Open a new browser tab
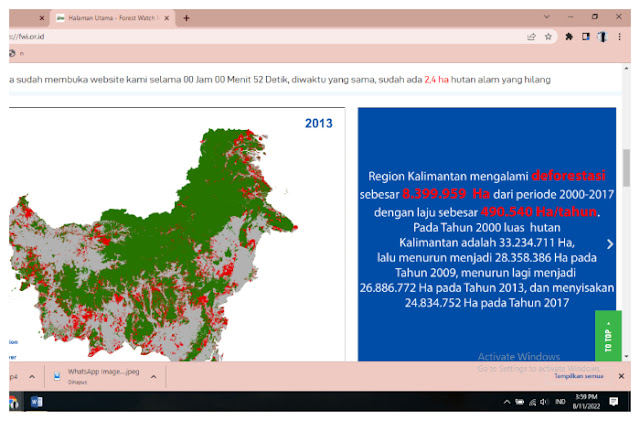 [x=186, y=18]
